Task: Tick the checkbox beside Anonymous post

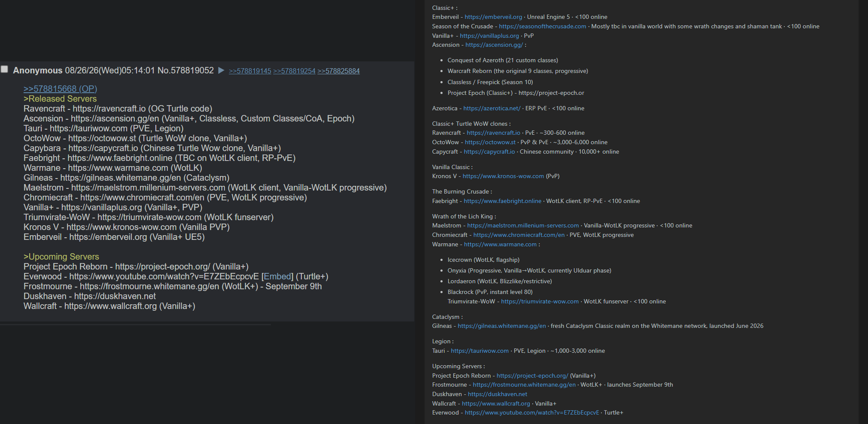Action: [4, 69]
